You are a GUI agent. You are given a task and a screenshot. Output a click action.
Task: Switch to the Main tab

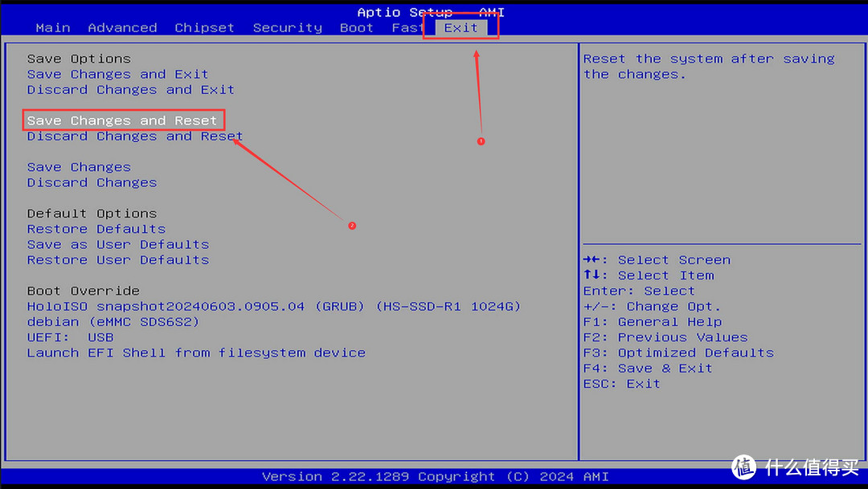pos(53,27)
